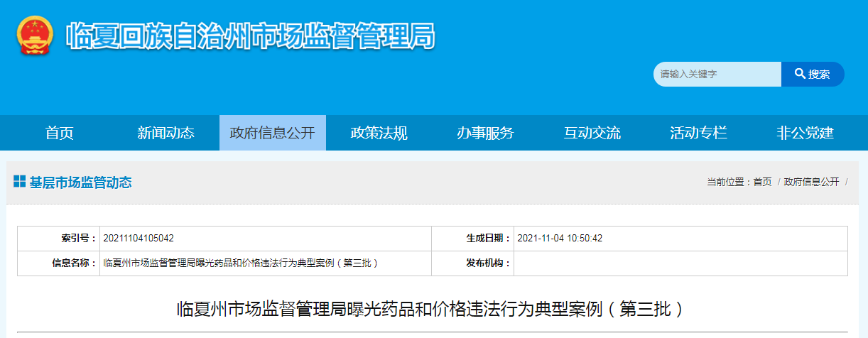Click the site title 临夏回族自治州市场监督管理局

point(251,36)
